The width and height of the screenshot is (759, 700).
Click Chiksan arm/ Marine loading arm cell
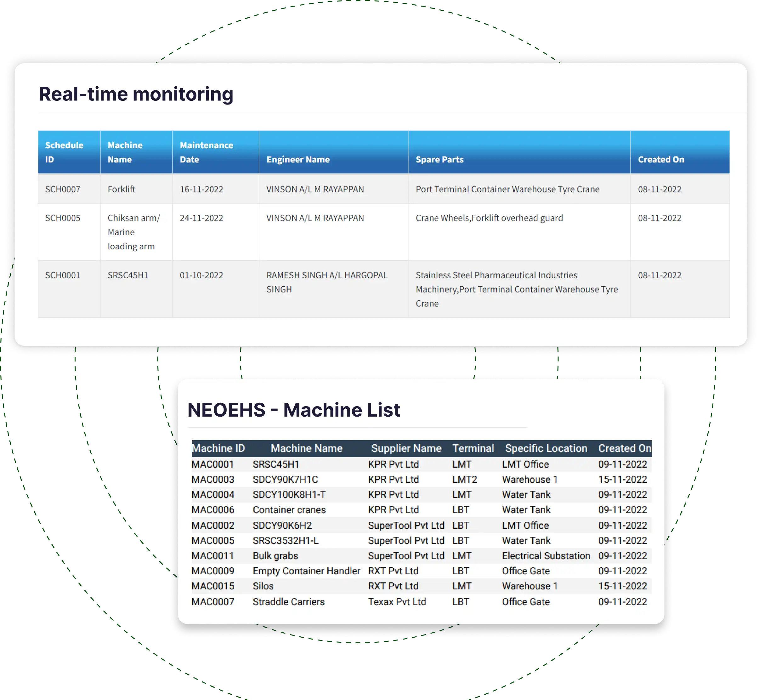[x=136, y=232]
